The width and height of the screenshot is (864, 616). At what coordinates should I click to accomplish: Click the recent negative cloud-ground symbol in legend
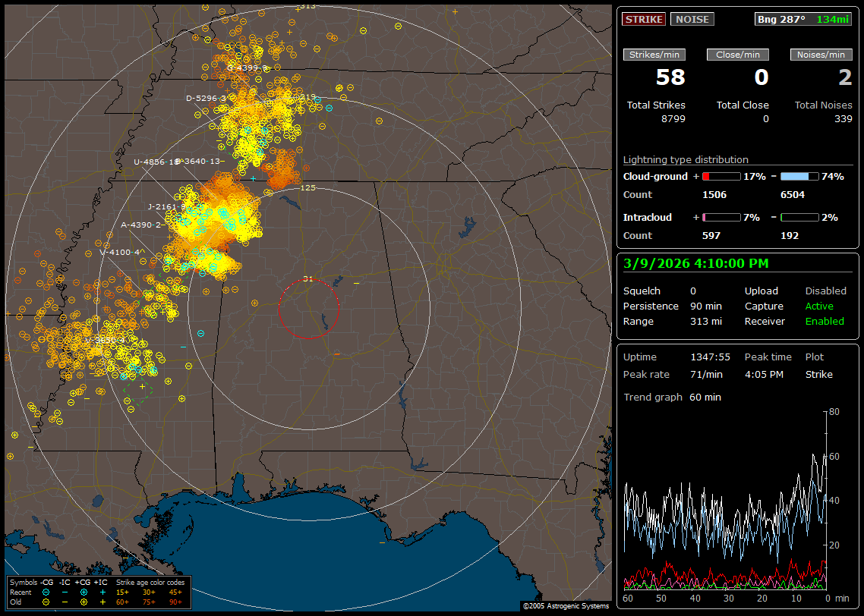(x=46, y=592)
